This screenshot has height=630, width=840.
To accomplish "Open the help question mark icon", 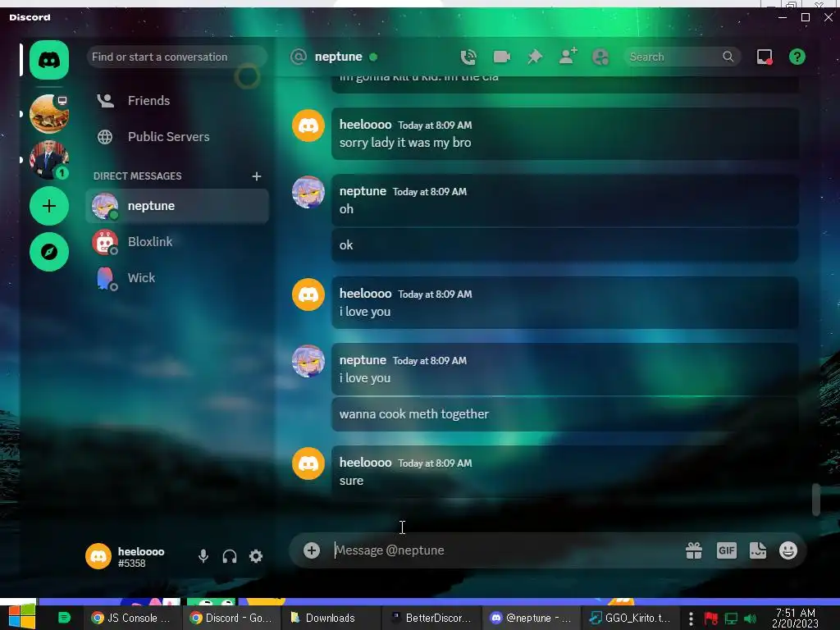I will (x=797, y=57).
